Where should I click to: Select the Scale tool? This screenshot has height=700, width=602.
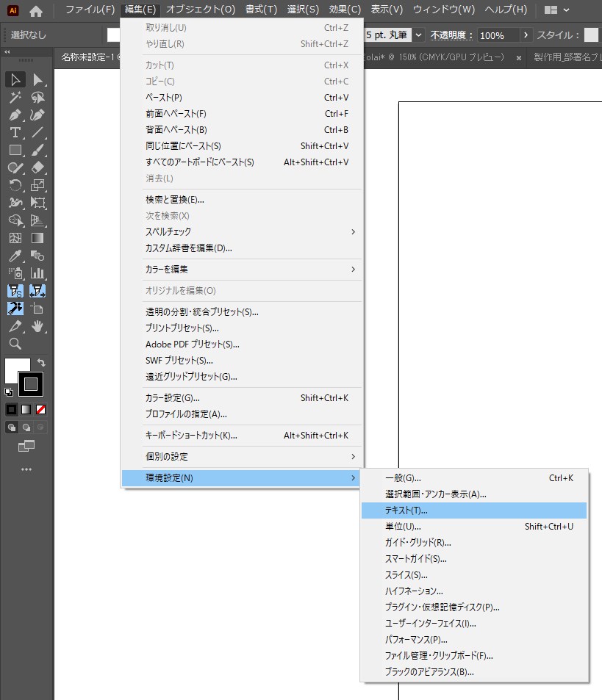tap(37, 185)
